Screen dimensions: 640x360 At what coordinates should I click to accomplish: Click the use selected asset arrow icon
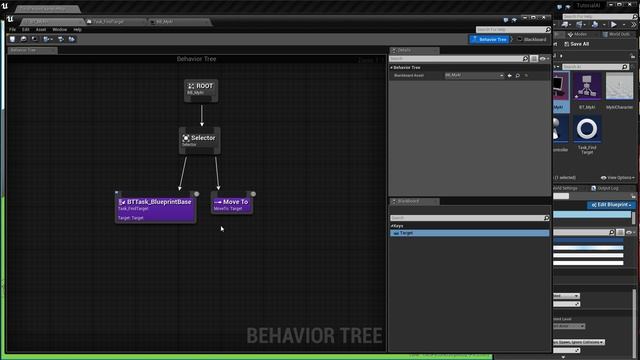pyautogui.click(x=509, y=76)
